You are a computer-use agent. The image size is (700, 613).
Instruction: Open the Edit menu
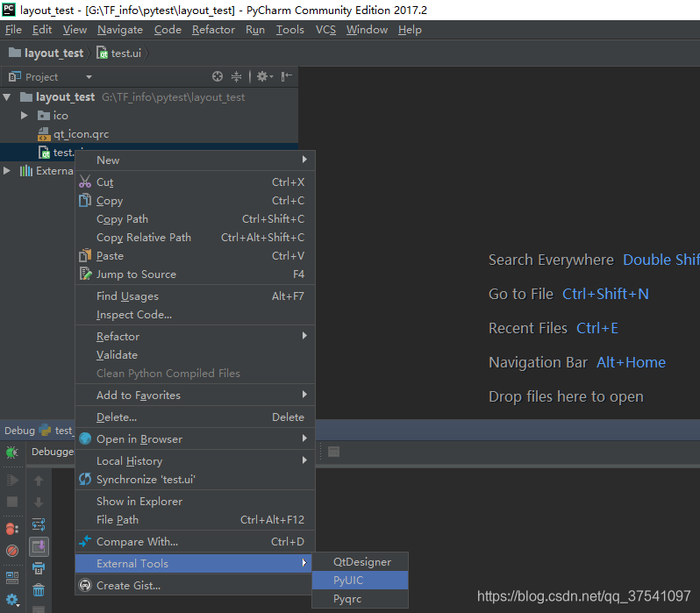(42, 30)
